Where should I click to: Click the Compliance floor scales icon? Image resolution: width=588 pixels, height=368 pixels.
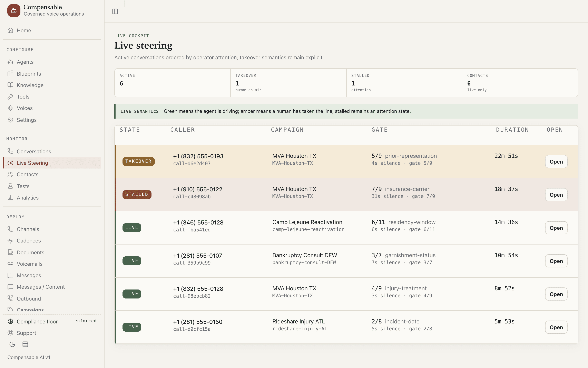[x=10, y=322]
